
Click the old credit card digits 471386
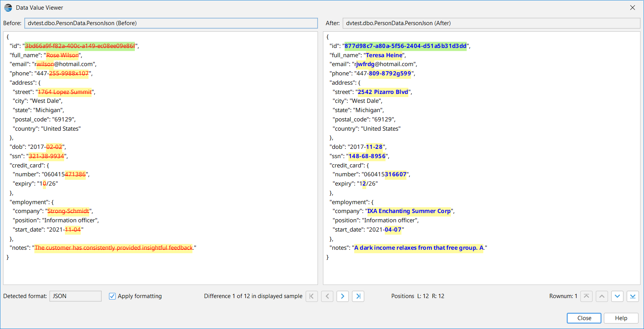point(75,174)
